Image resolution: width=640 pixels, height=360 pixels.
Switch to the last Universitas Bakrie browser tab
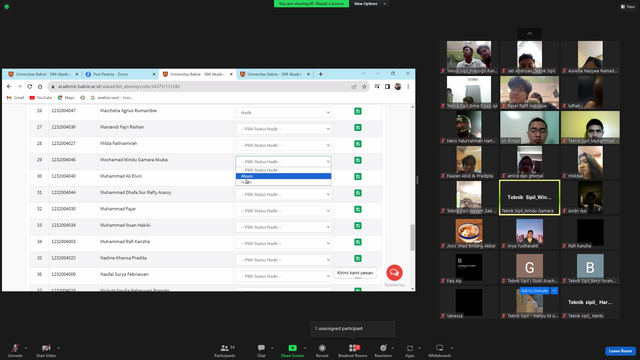point(276,74)
